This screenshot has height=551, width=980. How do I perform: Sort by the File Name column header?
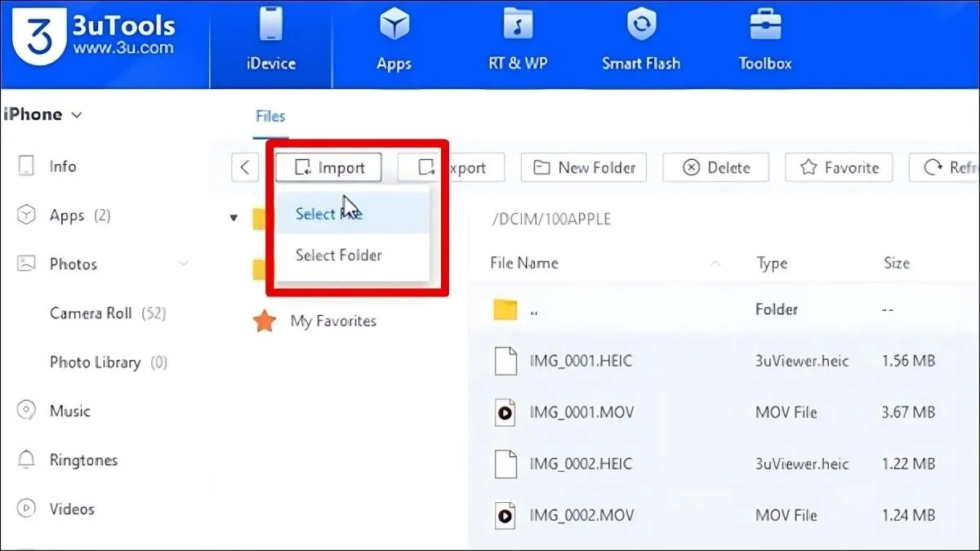point(524,263)
